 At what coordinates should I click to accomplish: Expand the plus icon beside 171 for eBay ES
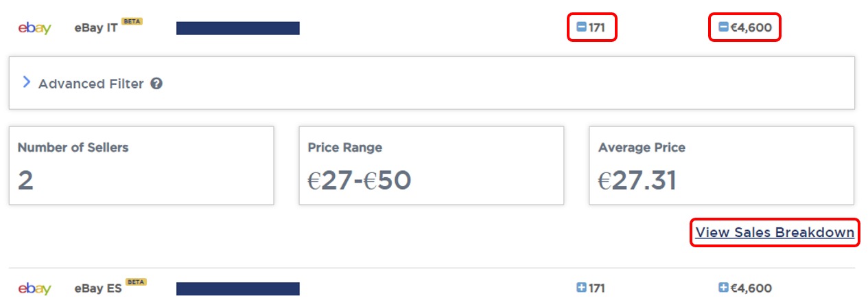pyautogui.click(x=581, y=288)
